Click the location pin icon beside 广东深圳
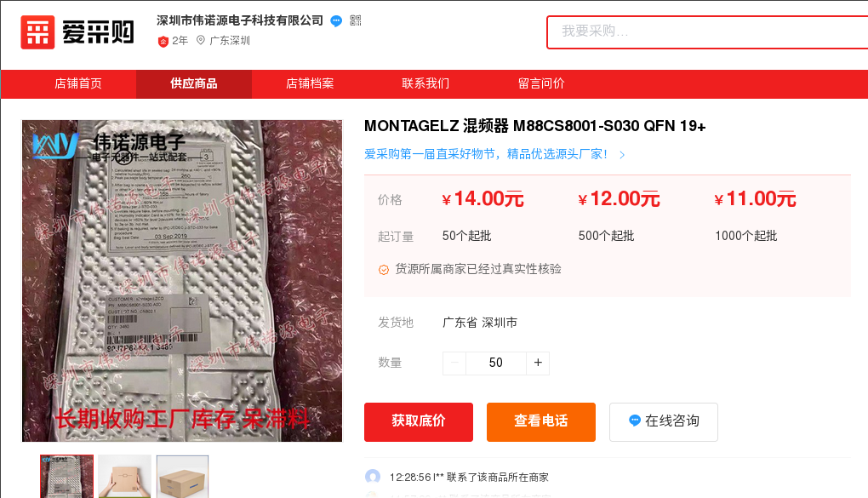868x498 pixels. 200,41
